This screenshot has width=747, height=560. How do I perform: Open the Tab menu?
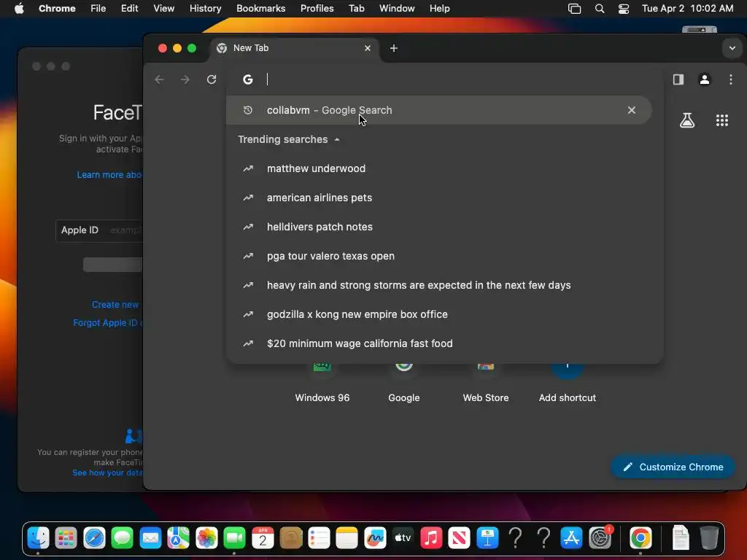pyautogui.click(x=356, y=9)
